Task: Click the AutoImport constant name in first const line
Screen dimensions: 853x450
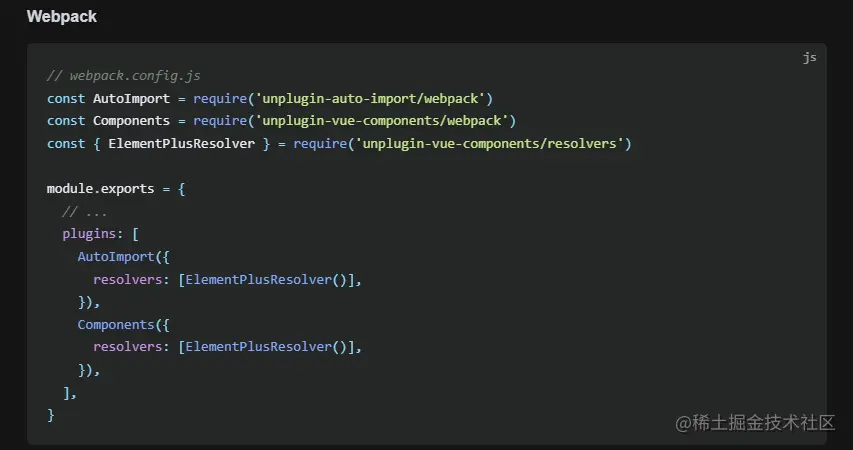Action: click(131, 98)
